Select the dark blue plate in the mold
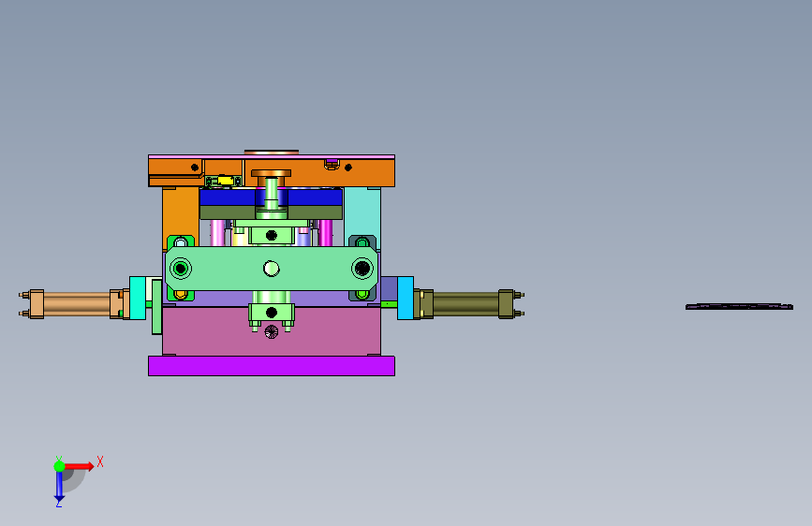The image size is (812, 526). 228,197
